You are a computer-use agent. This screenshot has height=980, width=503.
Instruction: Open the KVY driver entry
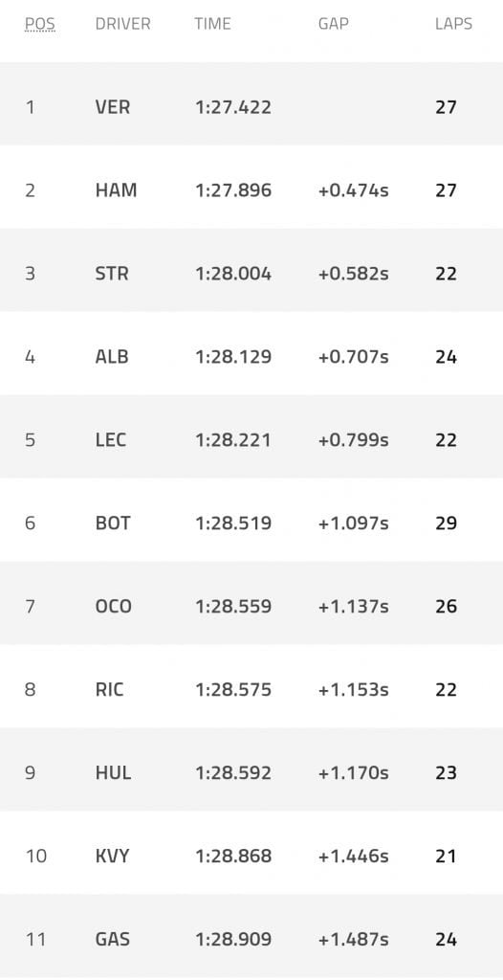coord(113,857)
